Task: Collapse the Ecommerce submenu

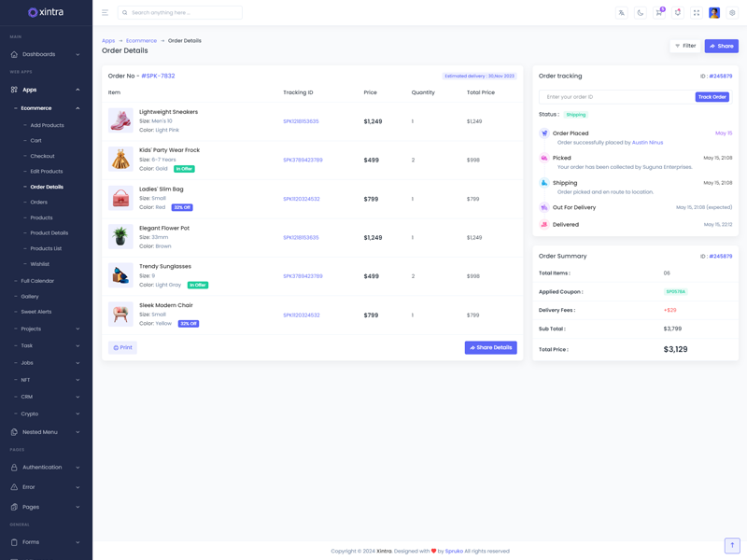Action: [x=46, y=108]
